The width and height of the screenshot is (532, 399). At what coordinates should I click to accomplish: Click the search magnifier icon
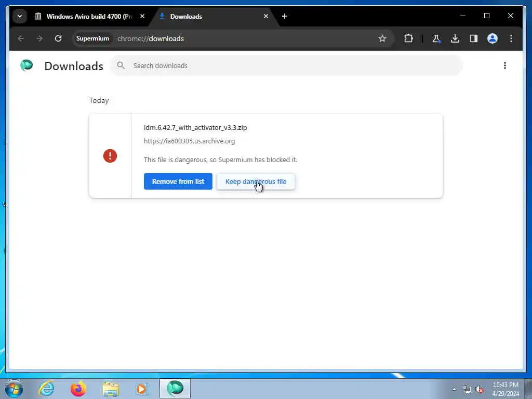tap(121, 65)
